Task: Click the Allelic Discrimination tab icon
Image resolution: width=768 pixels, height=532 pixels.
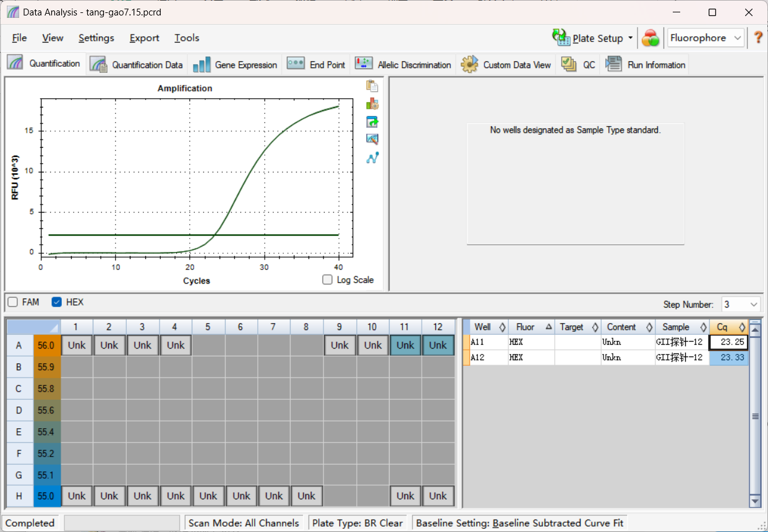Action: coord(364,64)
